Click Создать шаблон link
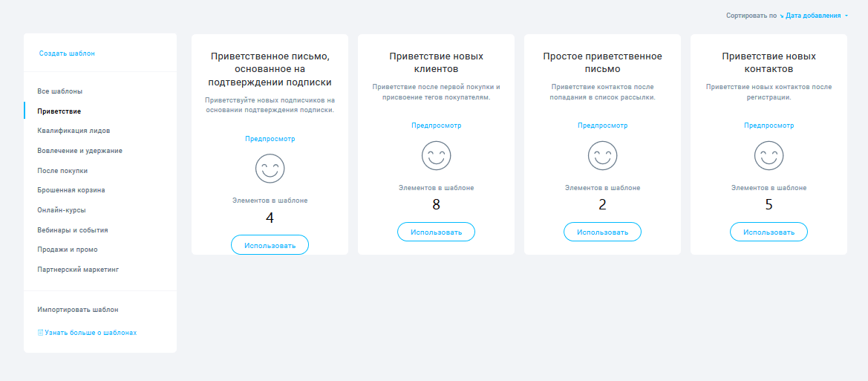 [x=67, y=53]
